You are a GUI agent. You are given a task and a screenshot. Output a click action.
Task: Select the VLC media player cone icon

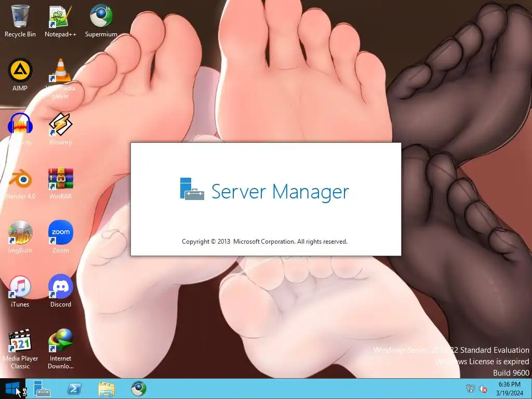click(60, 70)
